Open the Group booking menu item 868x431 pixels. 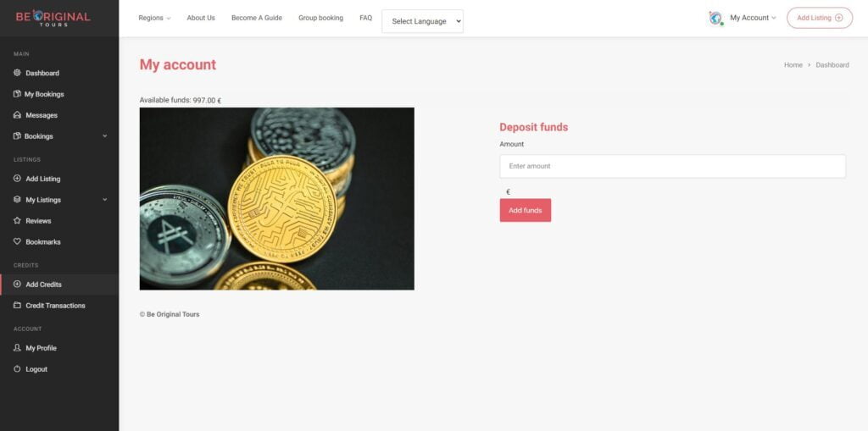pyautogui.click(x=320, y=19)
